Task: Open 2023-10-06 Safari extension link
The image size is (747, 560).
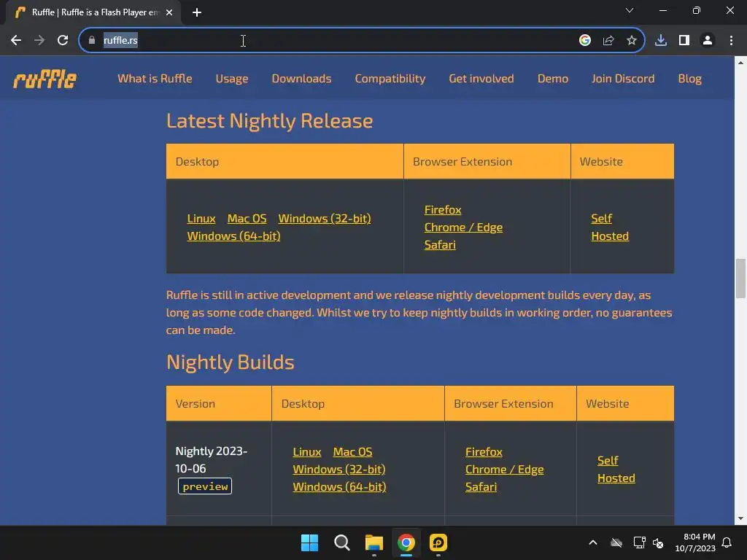Action: (481, 486)
